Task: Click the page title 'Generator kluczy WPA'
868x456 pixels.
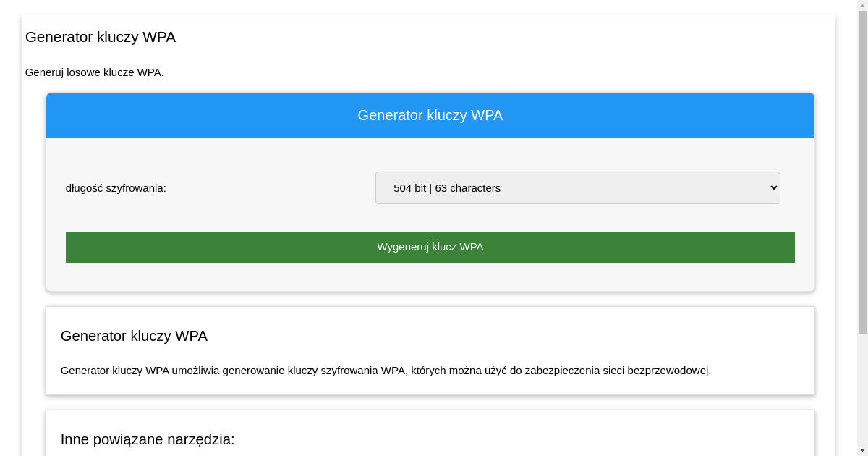Action: tap(100, 37)
